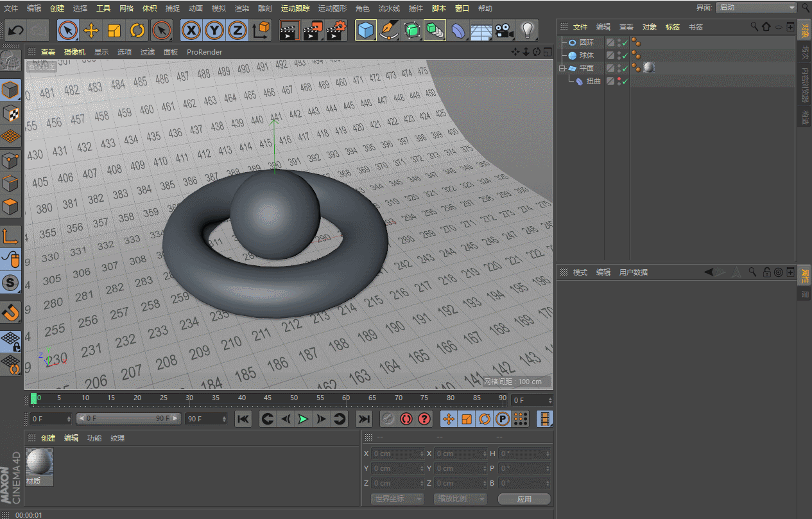Open the 运动图形 menu
812x519 pixels.
(x=332, y=8)
